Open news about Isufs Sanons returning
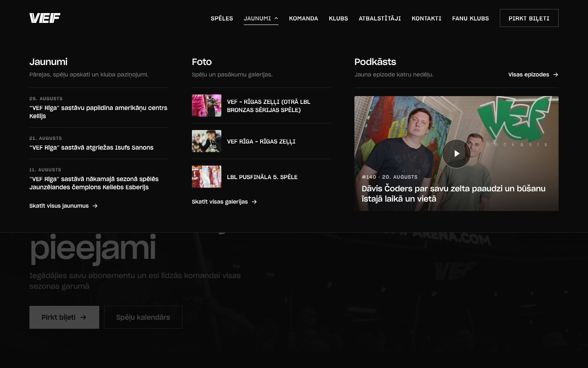The width and height of the screenshot is (588, 368). pyautogui.click(x=91, y=148)
